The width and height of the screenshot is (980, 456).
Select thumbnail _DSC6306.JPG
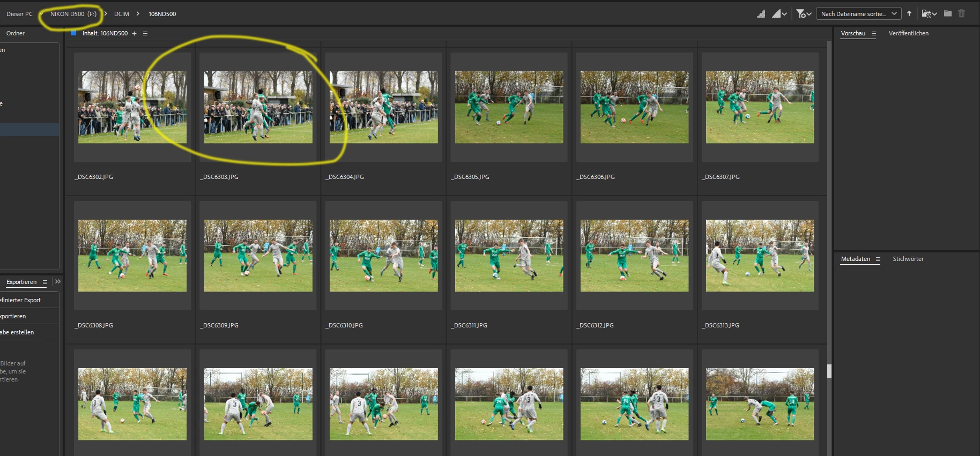(x=634, y=107)
